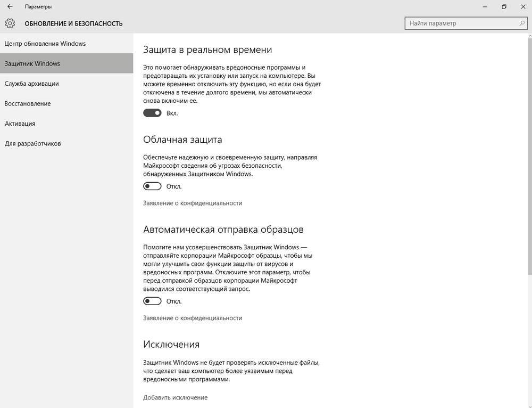
Task: Turn off Защита в реальном времени toggle
Action: click(x=152, y=113)
